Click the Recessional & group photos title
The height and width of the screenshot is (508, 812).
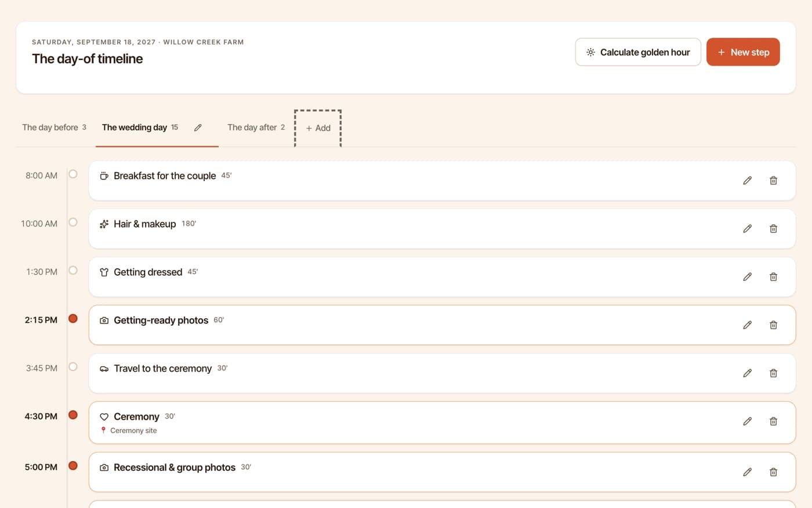[175, 467]
